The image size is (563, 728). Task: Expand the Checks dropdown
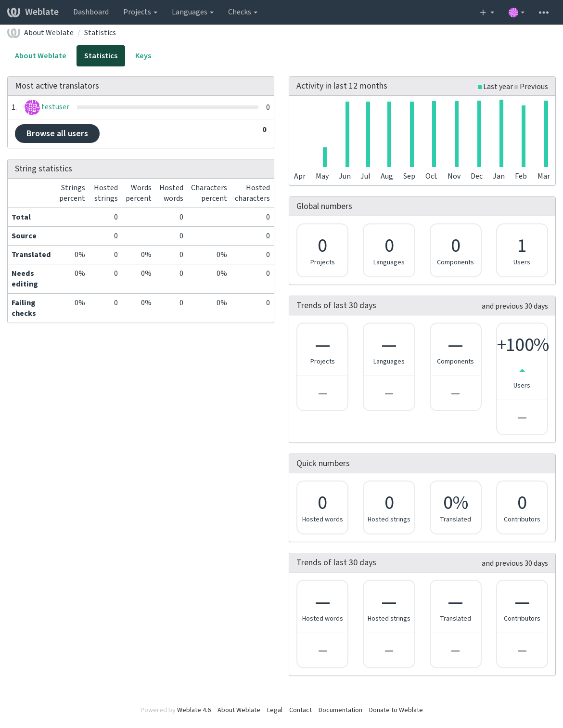point(243,12)
